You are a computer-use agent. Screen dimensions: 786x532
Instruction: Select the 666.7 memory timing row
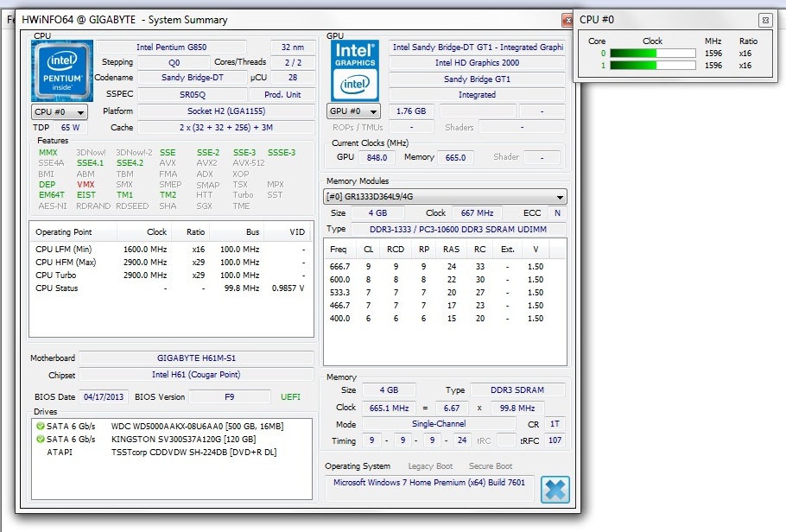click(x=445, y=267)
